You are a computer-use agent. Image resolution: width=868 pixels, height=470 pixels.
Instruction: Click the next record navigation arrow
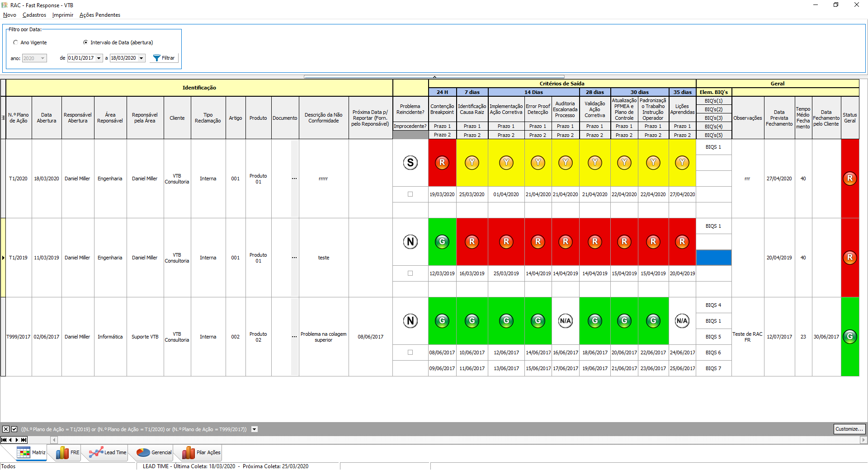click(x=17, y=440)
